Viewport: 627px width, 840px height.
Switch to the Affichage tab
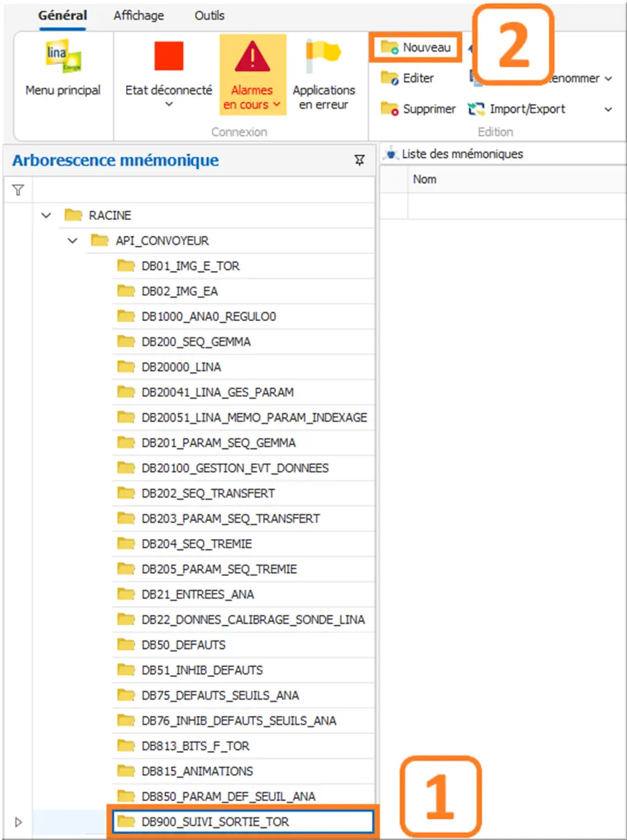point(139,15)
